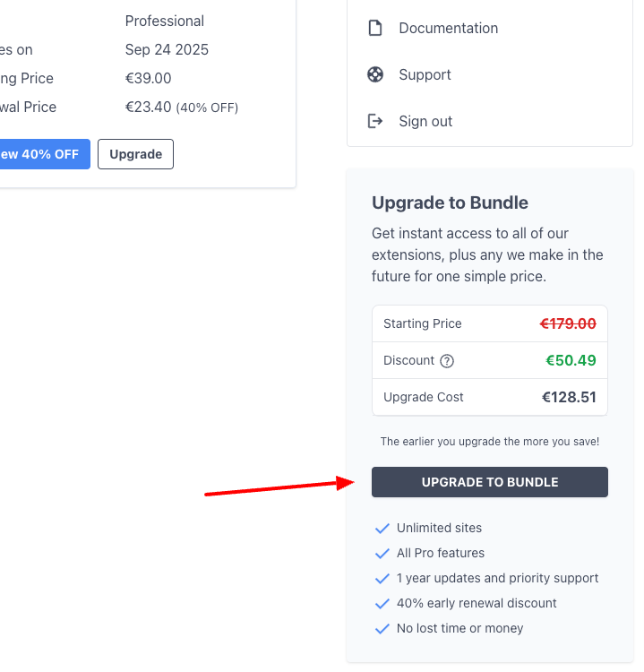Click checkmark next to 40% early renewal discount
The image size is (644, 672).
[382, 603]
